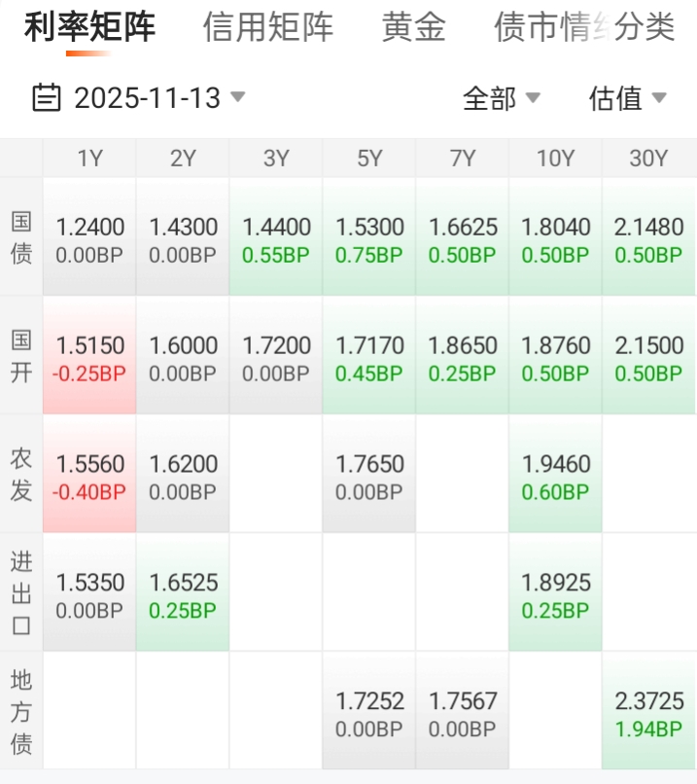Tap the 农发 10Y cell showing 1.9460

[x=555, y=477]
